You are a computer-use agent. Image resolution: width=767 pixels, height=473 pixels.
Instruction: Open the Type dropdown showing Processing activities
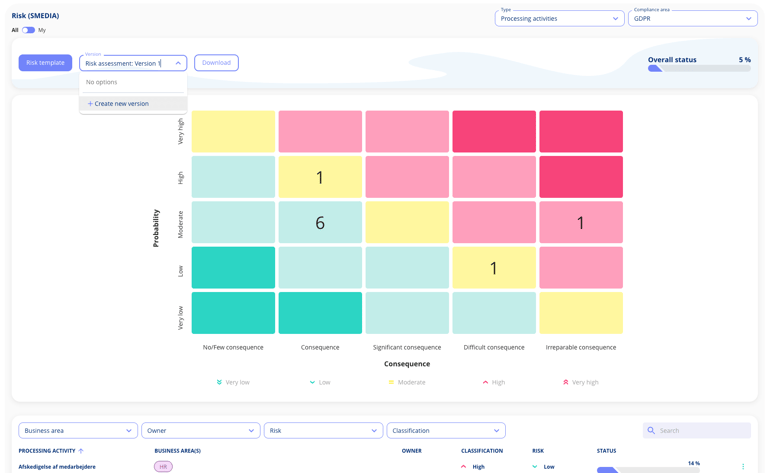point(559,19)
